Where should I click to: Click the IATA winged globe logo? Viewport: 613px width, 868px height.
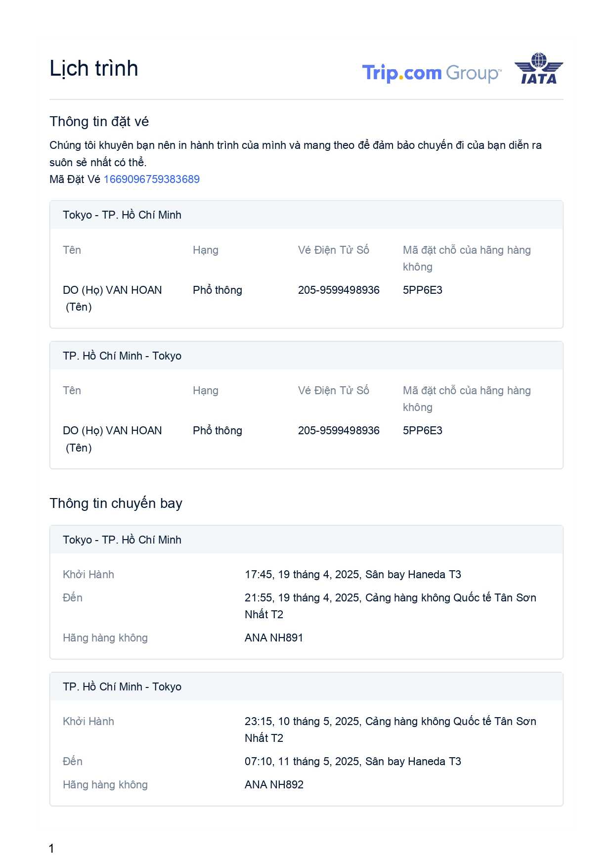point(538,68)
